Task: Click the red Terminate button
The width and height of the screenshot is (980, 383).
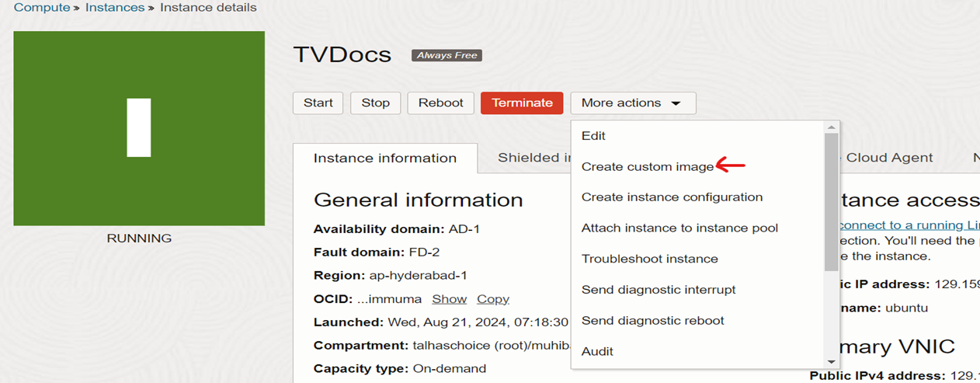Action: point(522,103)
